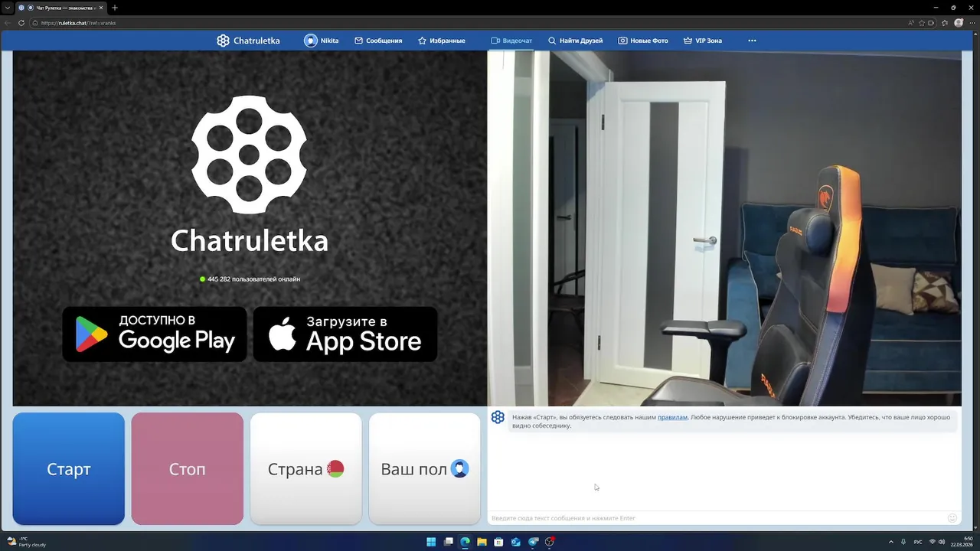Add page to favorites star icon

click(x=922, y=23)
